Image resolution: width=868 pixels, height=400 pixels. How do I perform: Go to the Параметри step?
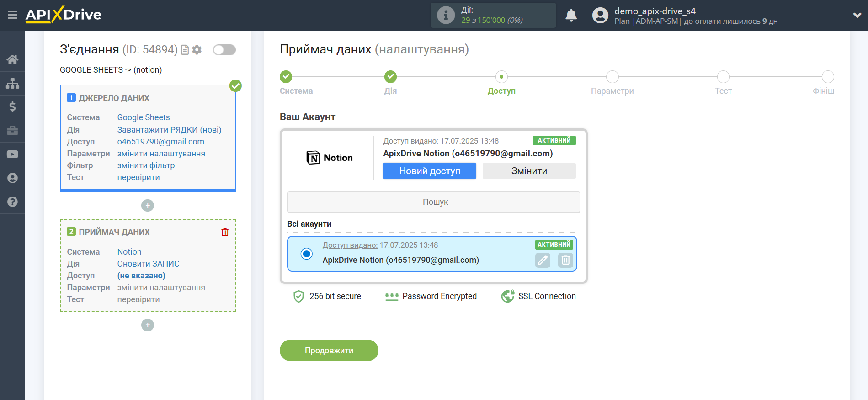coord(612,77)
